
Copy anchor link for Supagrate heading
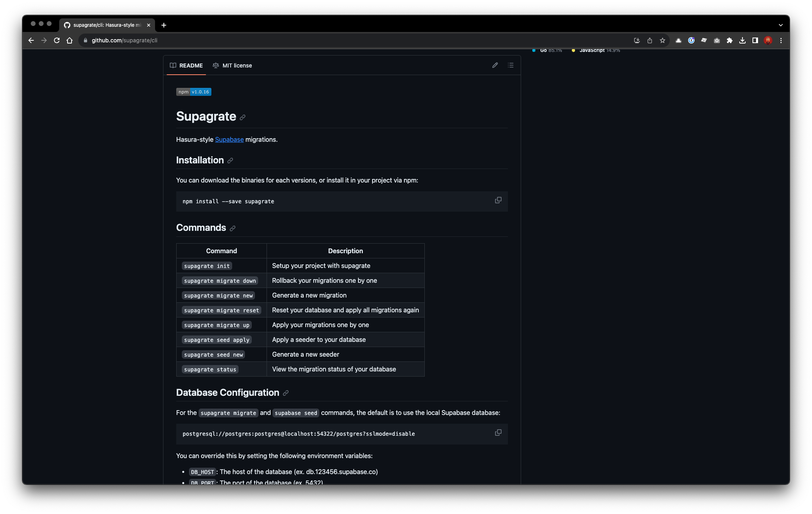pyautogui.click(x=243, y=117)
